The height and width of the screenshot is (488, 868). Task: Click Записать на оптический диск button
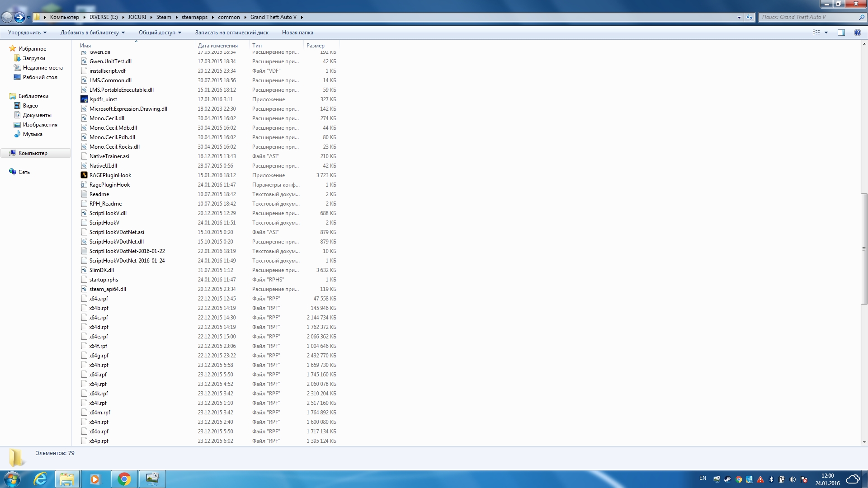coord(231,33)
